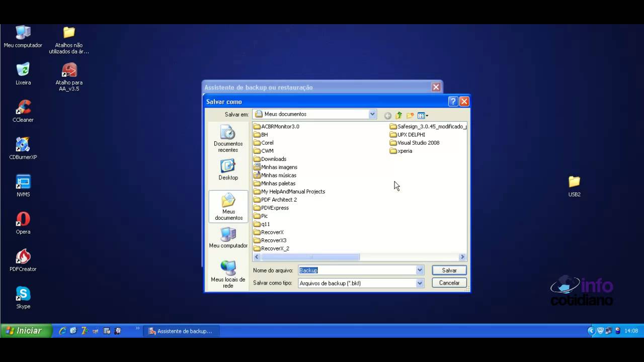644x362 pixels.
Task: Select the USB2 desktop folder
Action: (x=574, y=186)
